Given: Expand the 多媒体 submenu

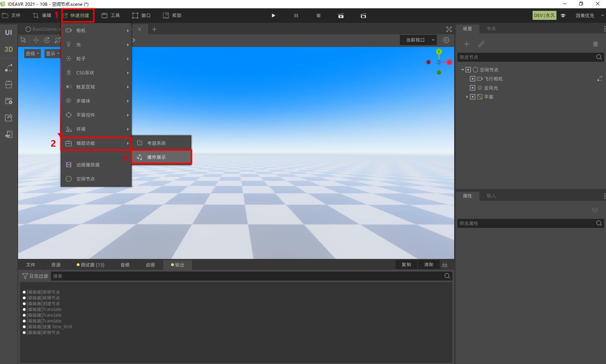Looking at the screenshot, I should tap(96, 101).
